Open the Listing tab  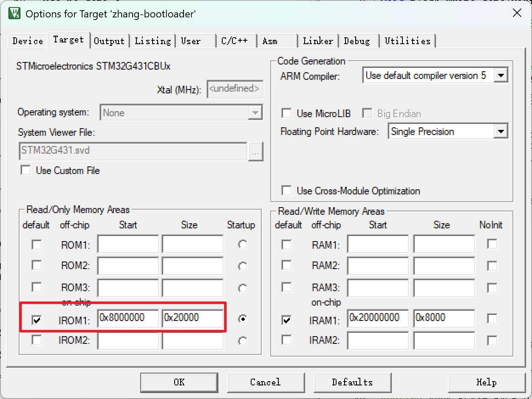pyautogui.click(x=153, y=41)
